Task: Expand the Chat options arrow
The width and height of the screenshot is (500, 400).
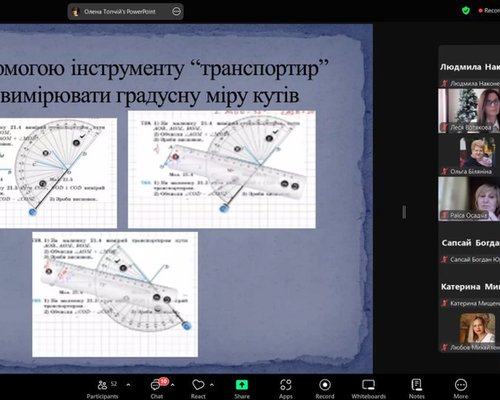Action: (x=173, y=385)
